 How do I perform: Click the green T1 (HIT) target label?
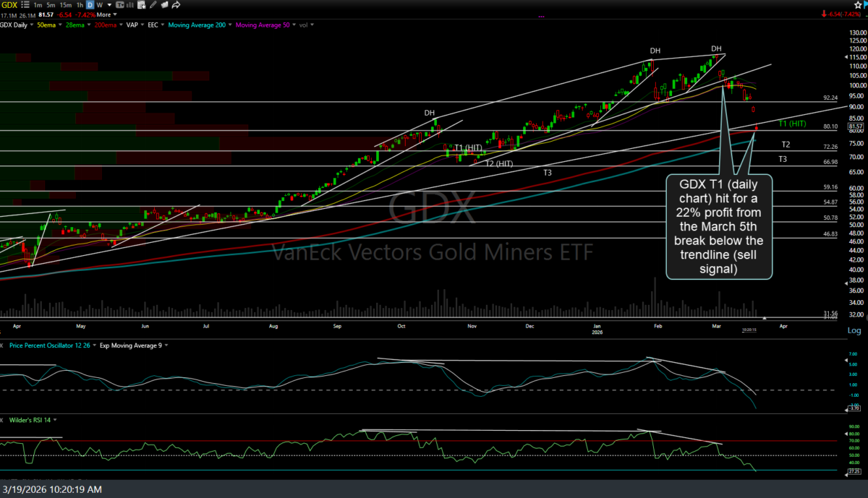click(x=792, y=124)
